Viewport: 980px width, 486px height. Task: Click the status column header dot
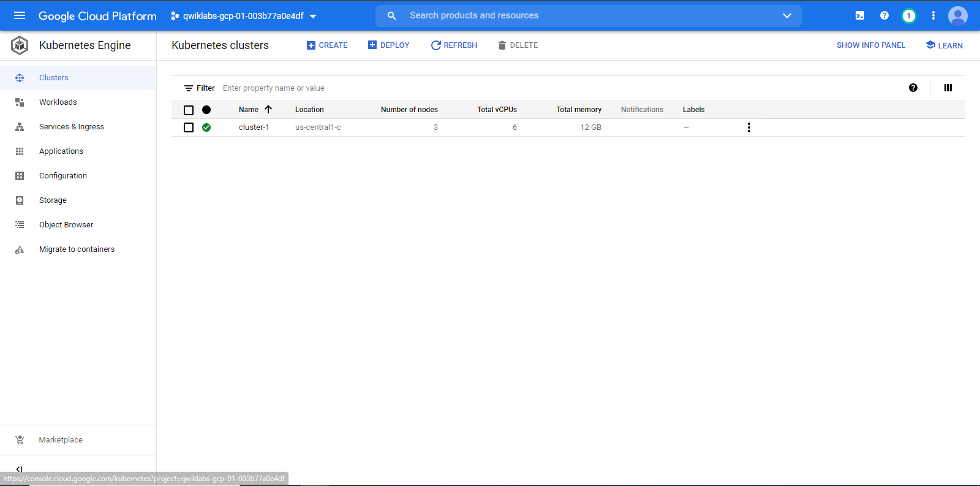206,110
